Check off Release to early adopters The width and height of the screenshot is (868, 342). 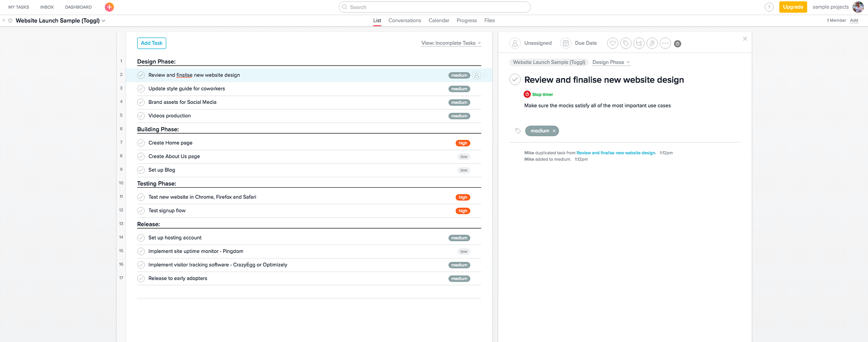click(x=141, y=279)
